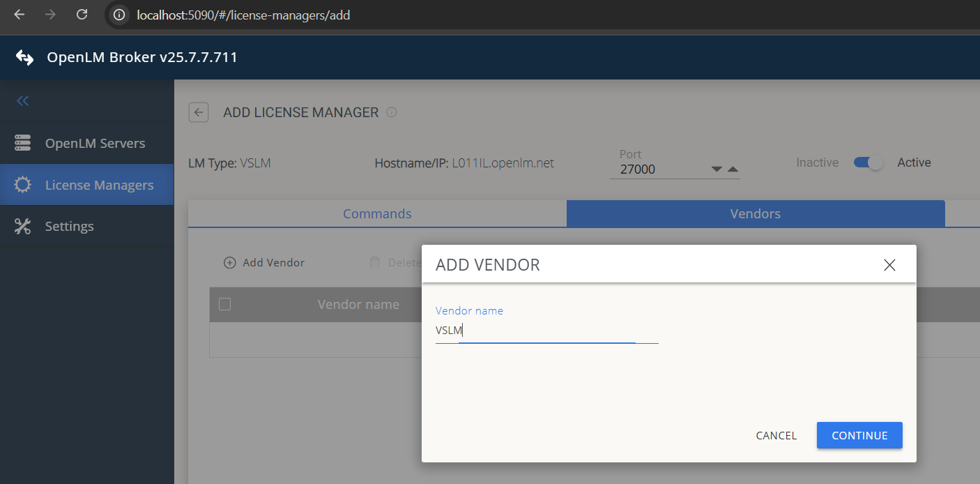Click the OpenLM Broker logo icon
This screenshot has height=484, width=980.
click(x=23, y=56)
